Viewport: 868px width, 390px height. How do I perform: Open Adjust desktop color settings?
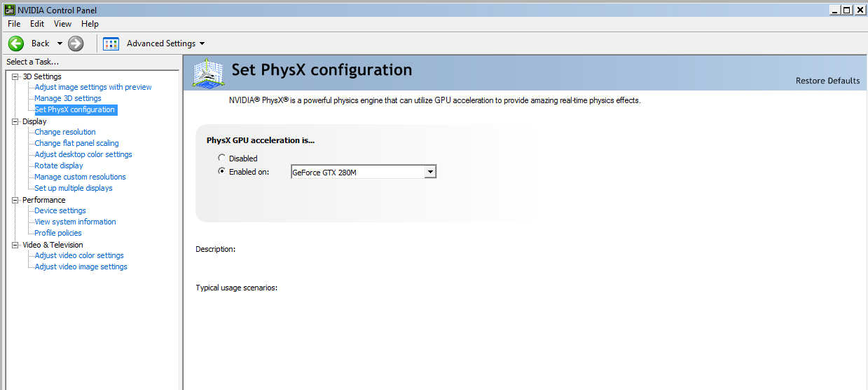pyautogui.click(x=83, y=154)
